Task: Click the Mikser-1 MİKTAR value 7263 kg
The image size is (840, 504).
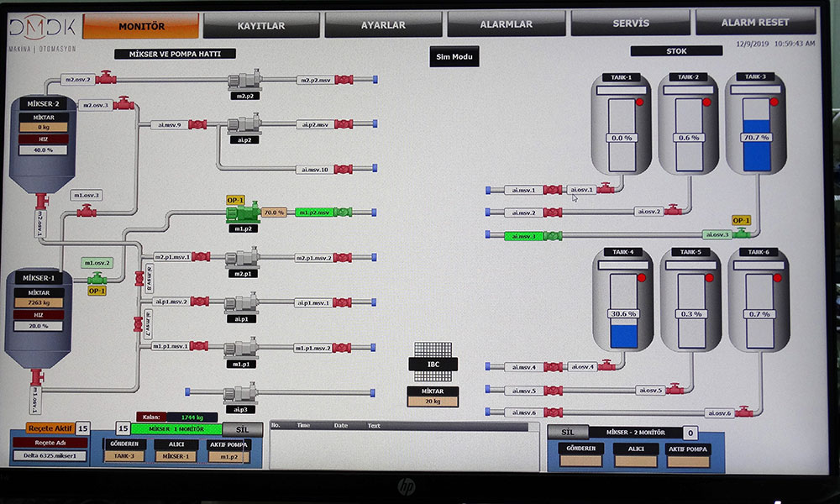Action: tap(39, 302)
